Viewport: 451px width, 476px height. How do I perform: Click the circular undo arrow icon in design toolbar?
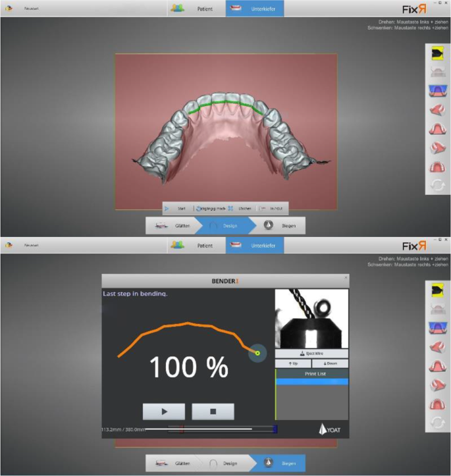point(198,209)
